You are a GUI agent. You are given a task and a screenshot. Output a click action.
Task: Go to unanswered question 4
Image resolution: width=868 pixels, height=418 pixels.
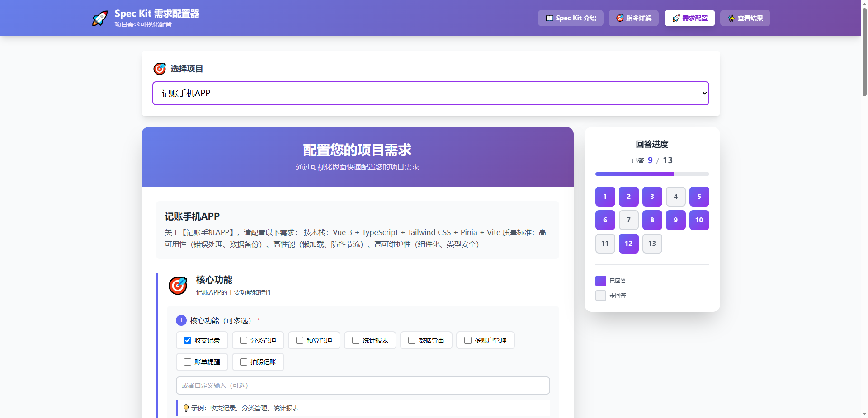coord(676,197)
